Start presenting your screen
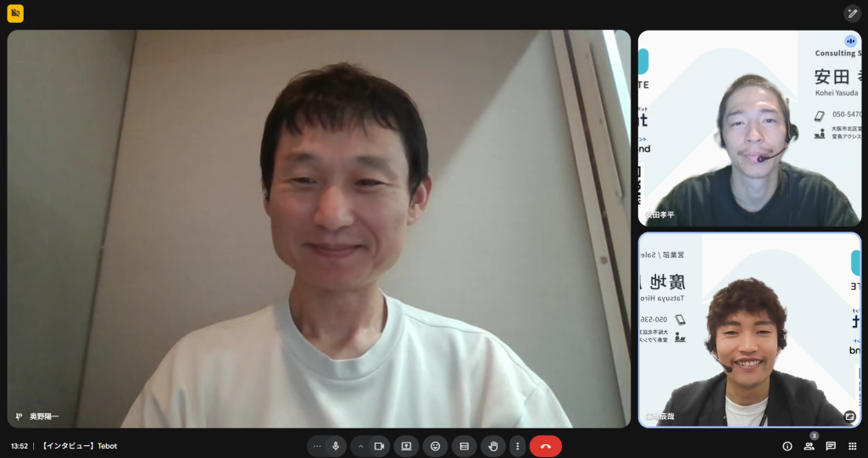 pos(406,446)
